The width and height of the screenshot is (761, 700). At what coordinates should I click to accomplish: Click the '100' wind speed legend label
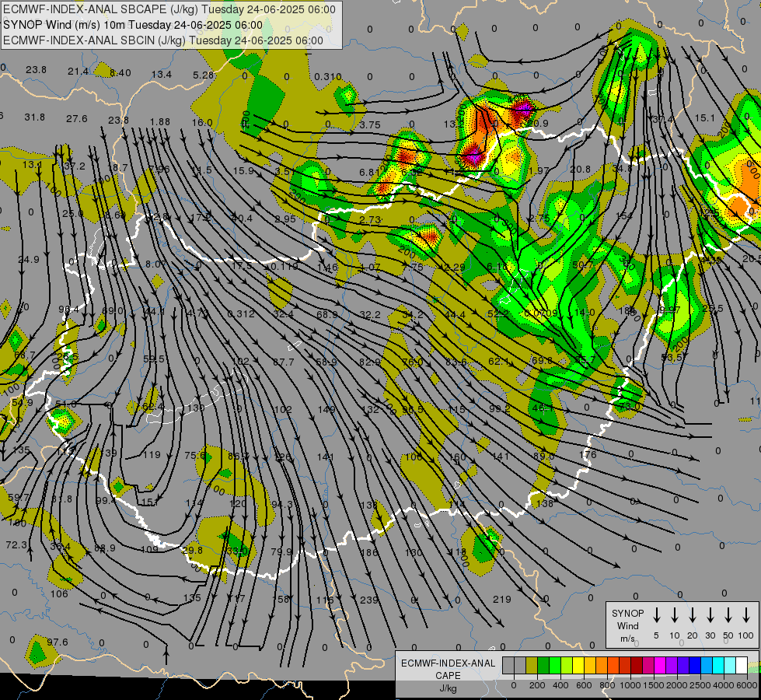pyautogui.click(x=746, y=635)
